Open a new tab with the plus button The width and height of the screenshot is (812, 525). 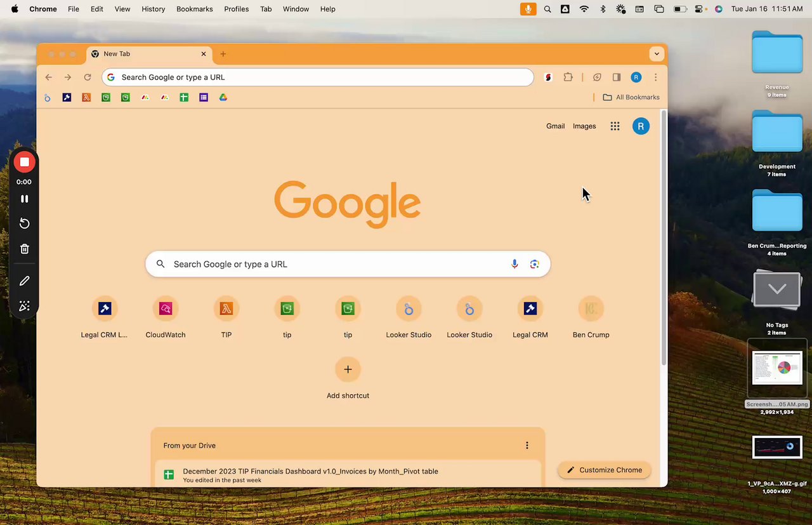tap(223, 54)
